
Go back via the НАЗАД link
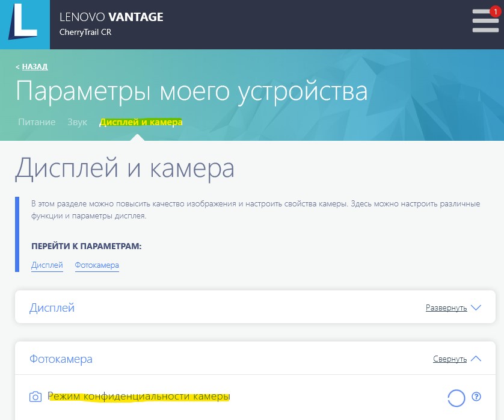pyautogui.click(x=35, y=67)
